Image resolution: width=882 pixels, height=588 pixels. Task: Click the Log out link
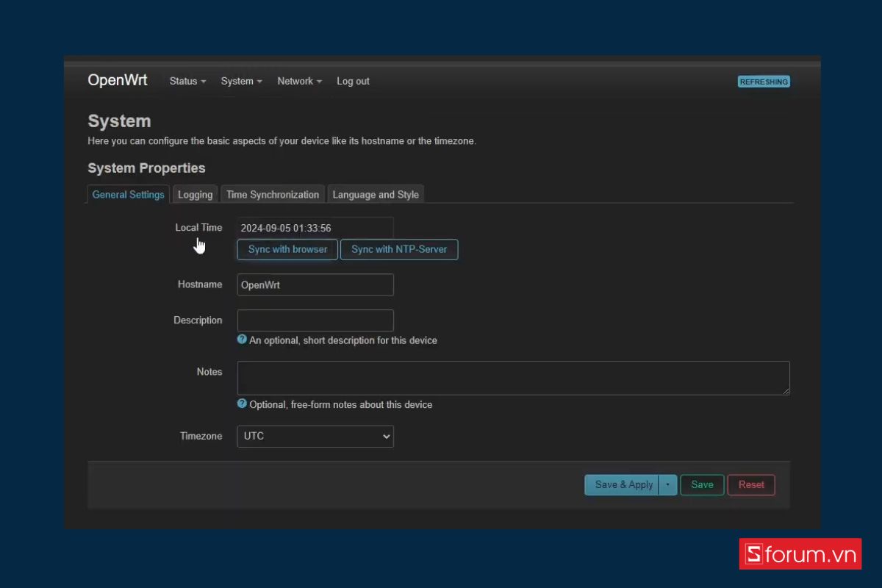coord(353,81)
